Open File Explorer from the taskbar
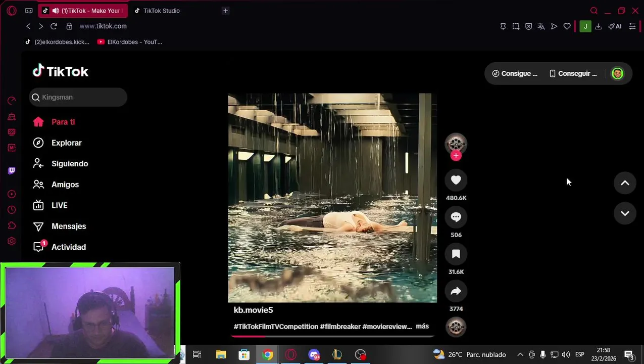644x364 pixels. (x=221, y=355)
